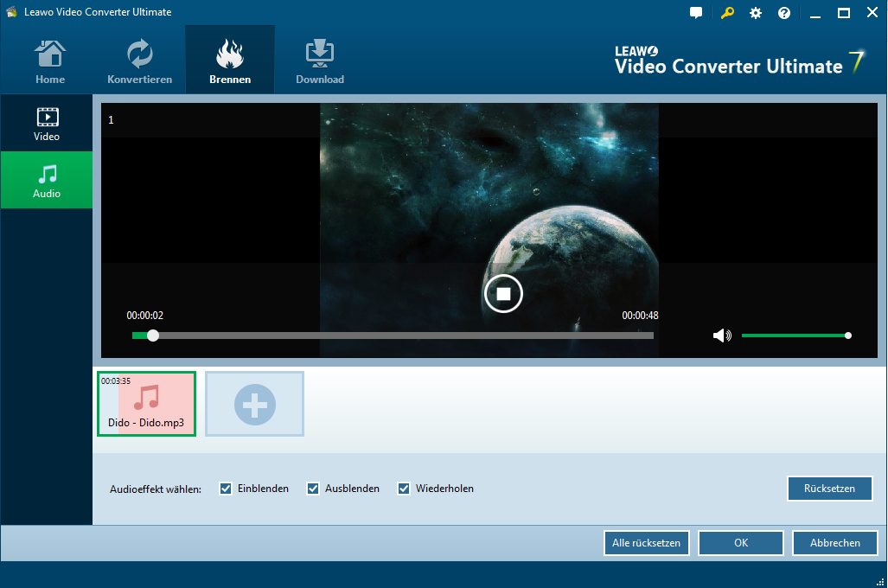888x588 pixels.
Task: Click the Rücksetzen button
Action: tap(829, 489)
